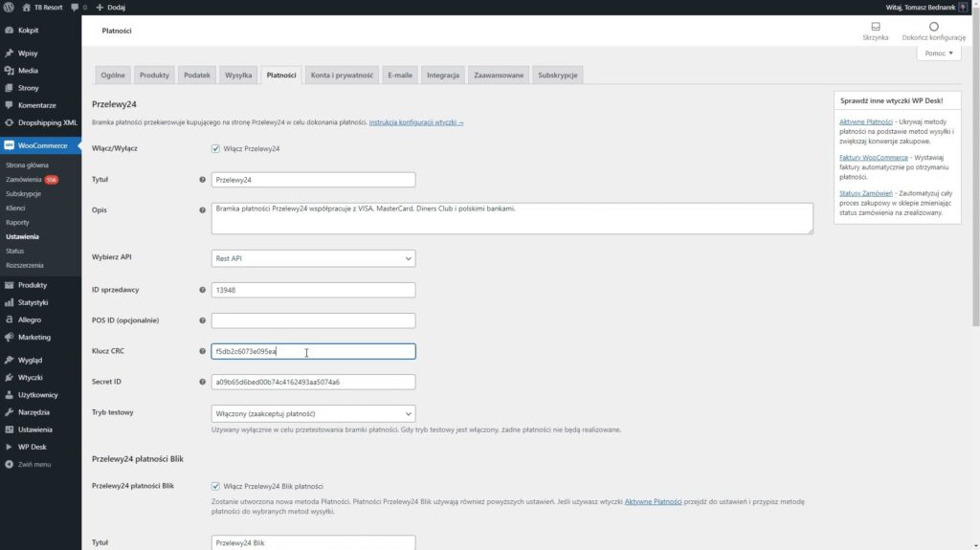Open the Allegro icon
980x550 pixels.
pos(9,319)
